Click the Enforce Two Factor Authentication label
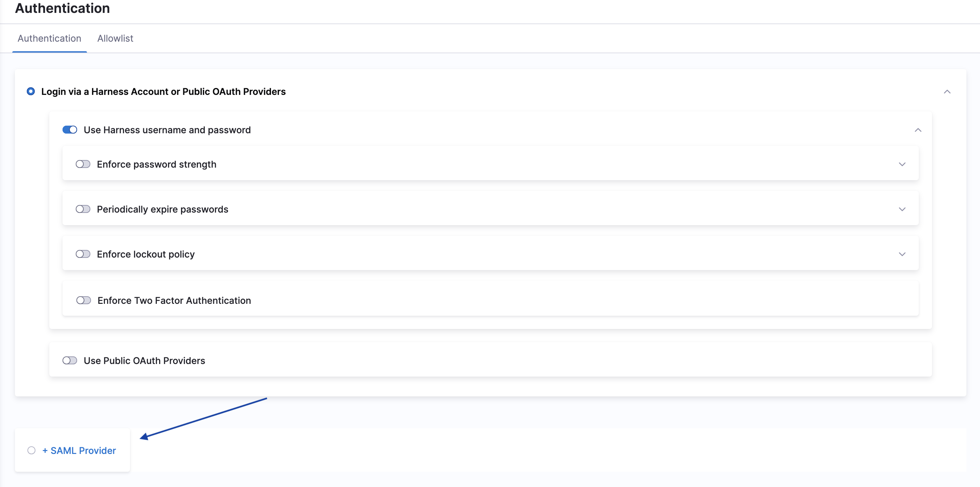This screenshot has width=980, height=487. [174, 300]
